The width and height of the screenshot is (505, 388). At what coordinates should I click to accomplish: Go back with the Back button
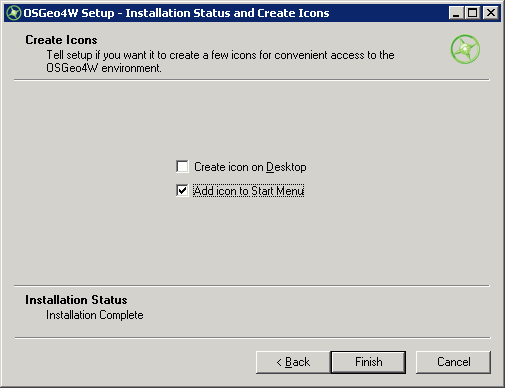[x=293, y=362]
